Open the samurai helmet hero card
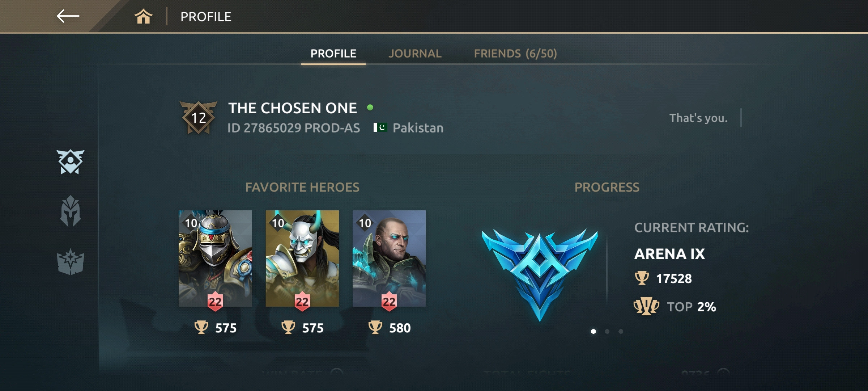Screen dimensions: 868x391 (215, 258)
